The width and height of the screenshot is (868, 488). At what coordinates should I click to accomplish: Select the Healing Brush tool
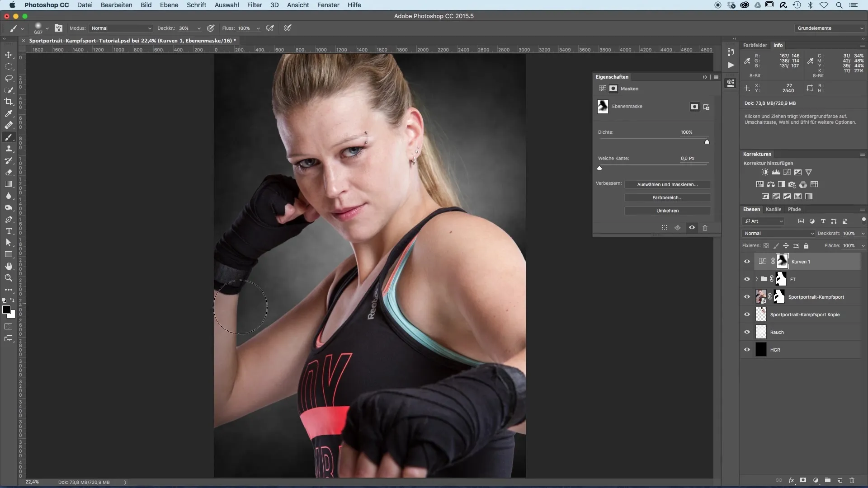click(x=9, y=126)
